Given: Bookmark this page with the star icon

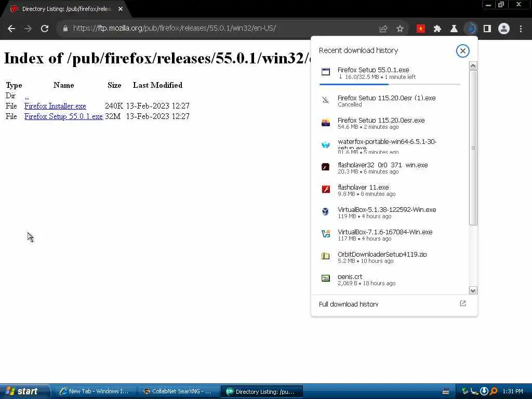Looking at the screenshot, I should [400, 29].
